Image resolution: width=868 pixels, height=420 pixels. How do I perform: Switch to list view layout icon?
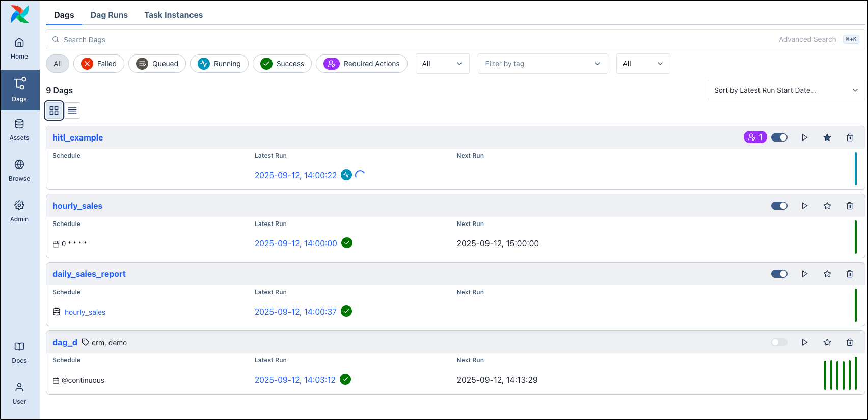click(72, 110)
